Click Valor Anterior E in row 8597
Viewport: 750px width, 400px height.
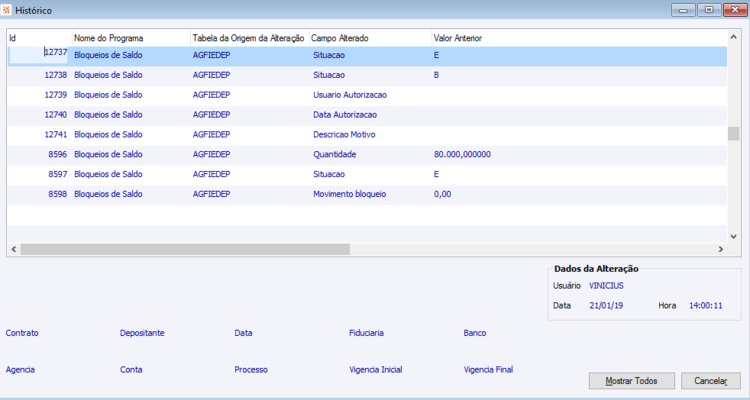coord(436,174)
